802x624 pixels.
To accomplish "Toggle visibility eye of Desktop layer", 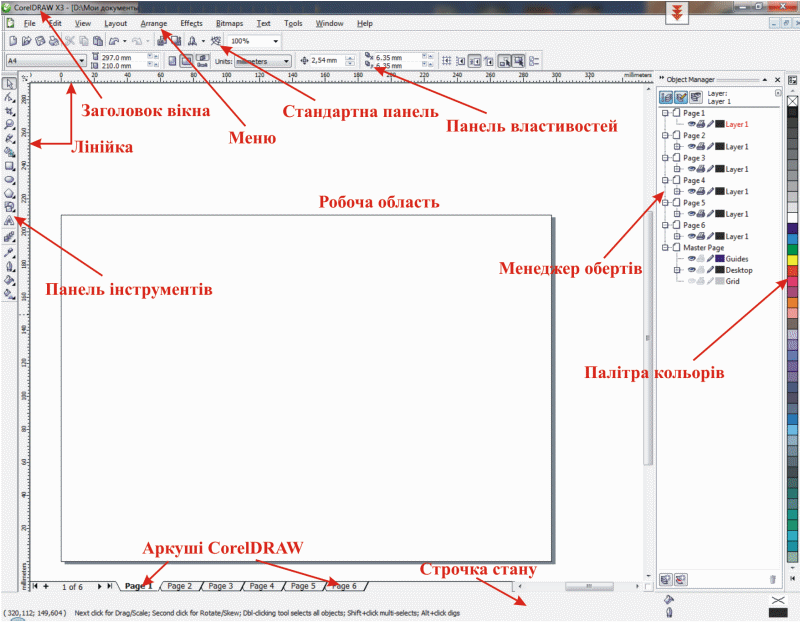I will (690, 270).
